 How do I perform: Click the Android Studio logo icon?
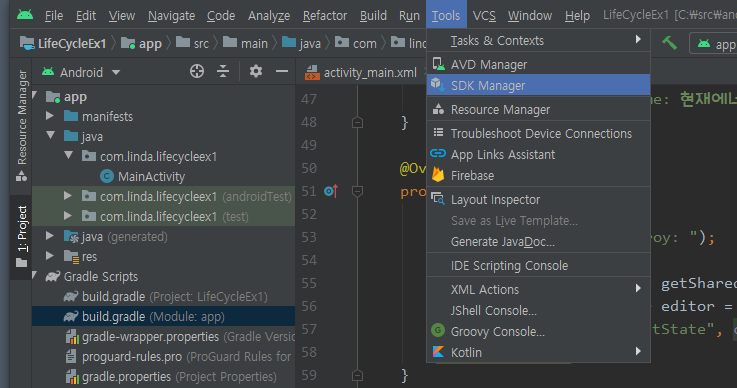pos(25,15)
